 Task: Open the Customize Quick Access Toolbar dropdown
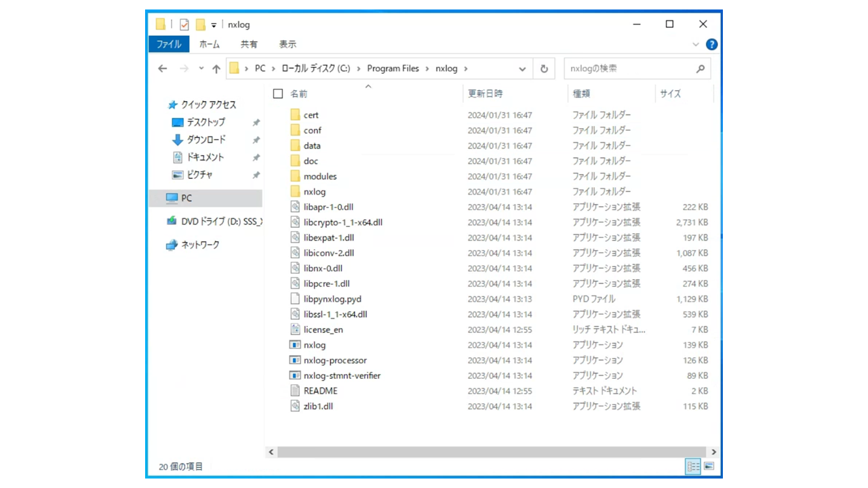[x=214, y=25]
